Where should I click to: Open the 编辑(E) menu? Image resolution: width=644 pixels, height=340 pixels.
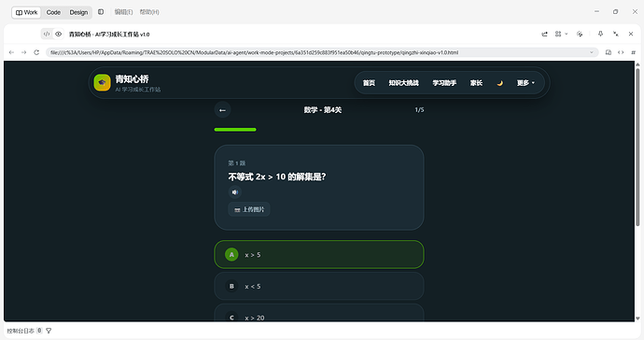(123, 12)
